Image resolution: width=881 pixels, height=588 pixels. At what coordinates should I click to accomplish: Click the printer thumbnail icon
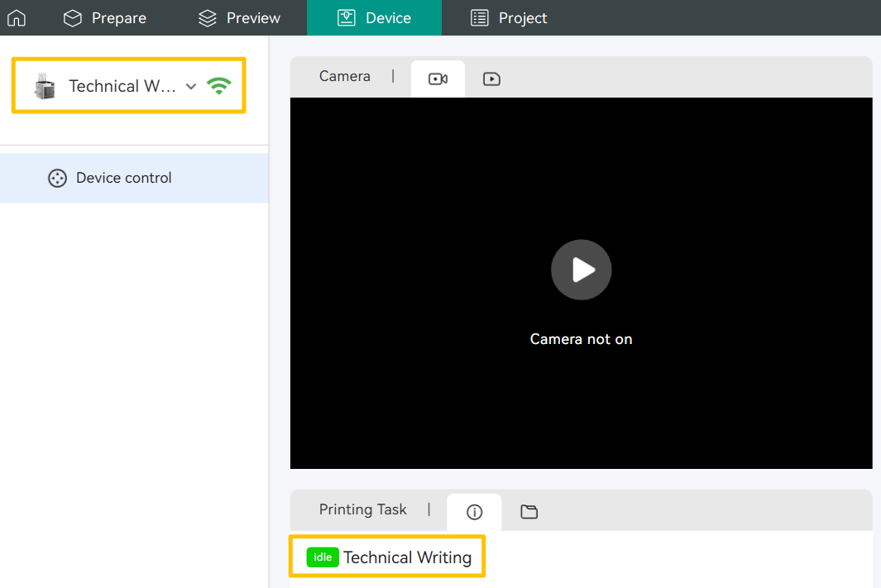[45, 86]
